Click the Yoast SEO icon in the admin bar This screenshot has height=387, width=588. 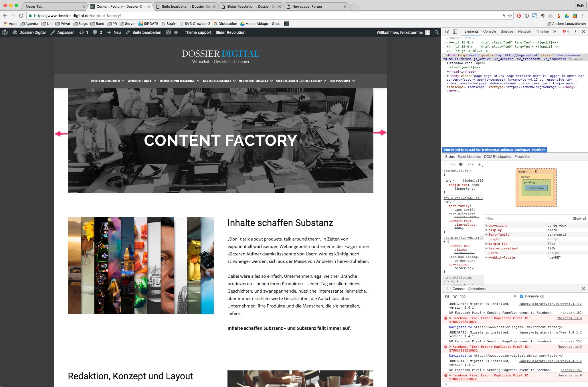[169, 32]
